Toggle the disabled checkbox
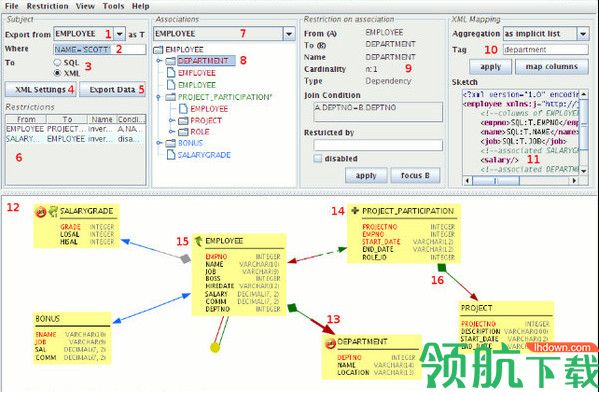This screenshot has width=599, height=395. 317,159
